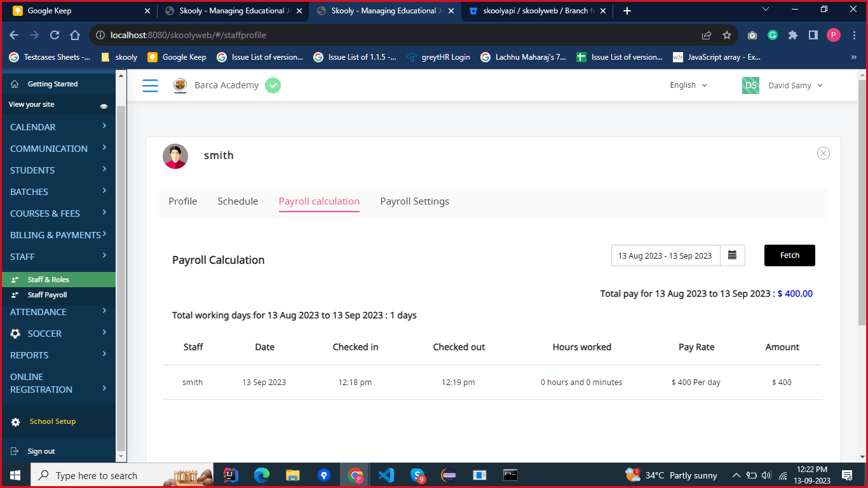This screenshot has height=488, width=868.
Task: Bookmark this page with star icon
Action: pos(727,36)
